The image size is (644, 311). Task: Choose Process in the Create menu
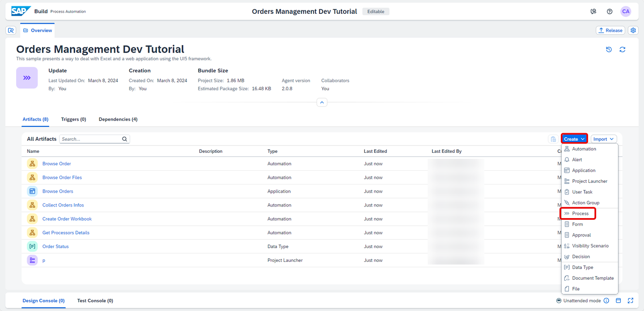coord(590,214)
